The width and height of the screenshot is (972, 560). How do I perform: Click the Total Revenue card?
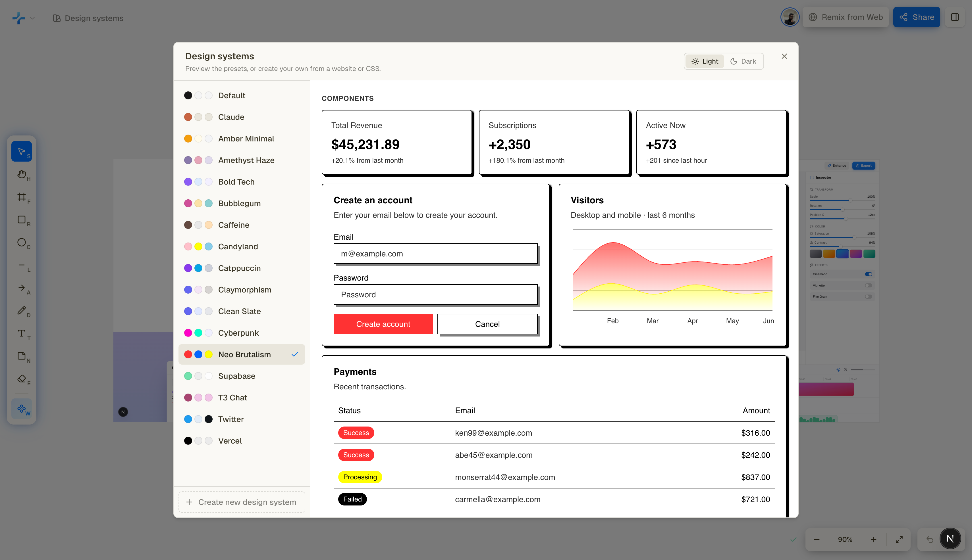coord(397,142)
